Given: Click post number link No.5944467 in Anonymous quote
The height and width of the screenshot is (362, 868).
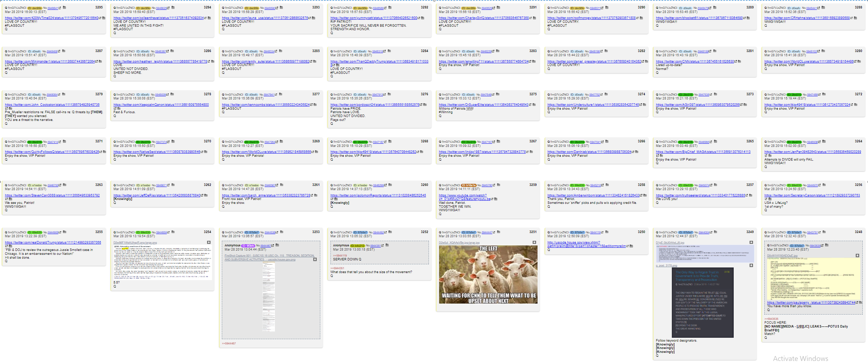Looking at the screenshot, I should (x=265, y=246).
